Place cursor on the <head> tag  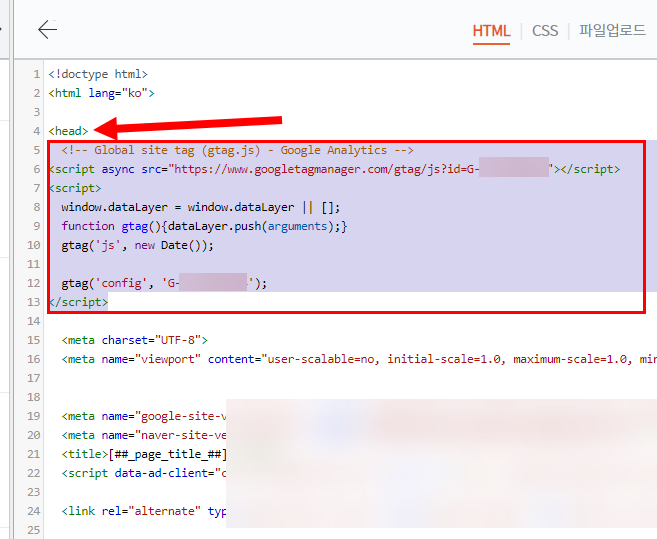point(68,131)
